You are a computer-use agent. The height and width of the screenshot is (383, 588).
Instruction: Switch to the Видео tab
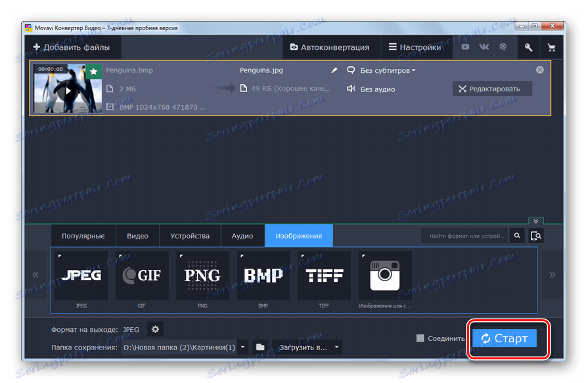[137, 236]
